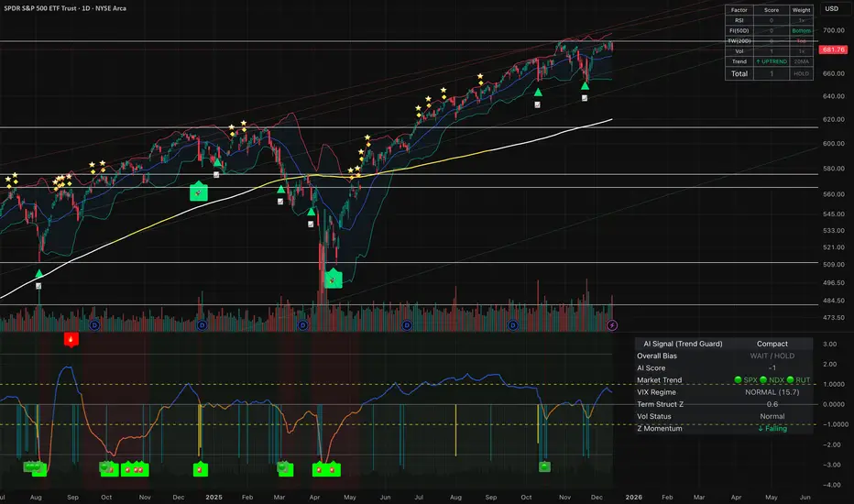
Task: Click the 20MA weight cell
Action: click(801, 61)
